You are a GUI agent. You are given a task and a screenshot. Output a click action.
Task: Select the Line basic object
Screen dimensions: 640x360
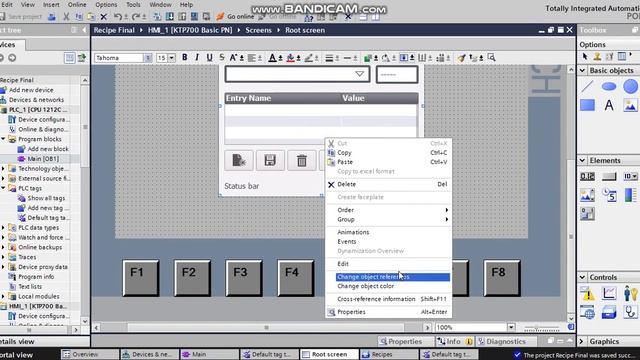click(x=587, y=86)
